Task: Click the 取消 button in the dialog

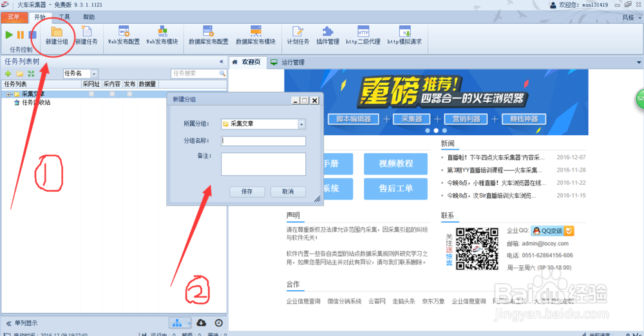Action: coord(288,191)
